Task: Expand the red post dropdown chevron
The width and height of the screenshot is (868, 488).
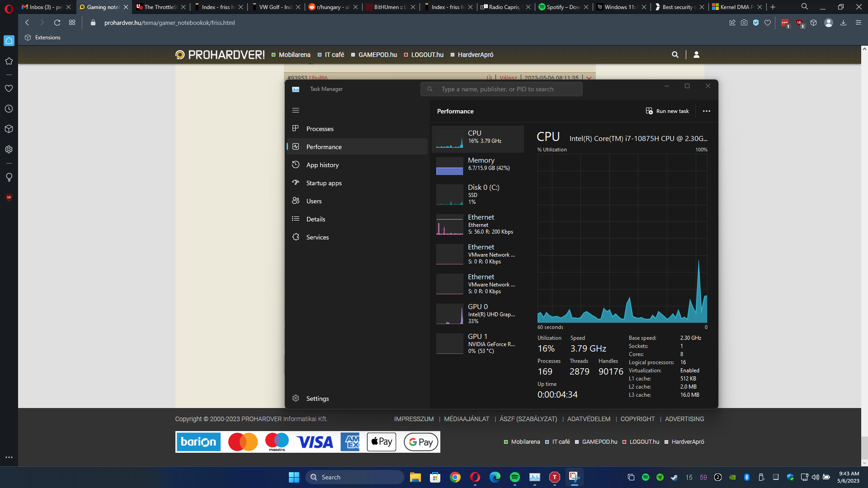Action: (x=589, y=78)
